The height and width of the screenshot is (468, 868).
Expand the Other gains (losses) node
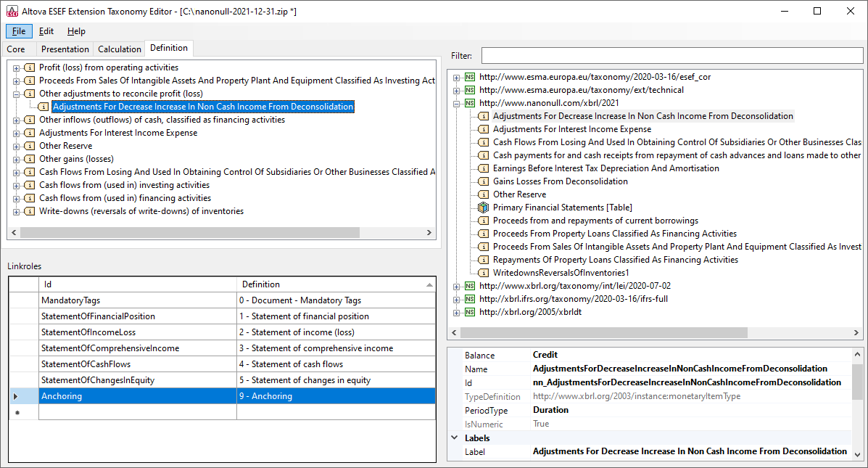(x=16, y=160)
